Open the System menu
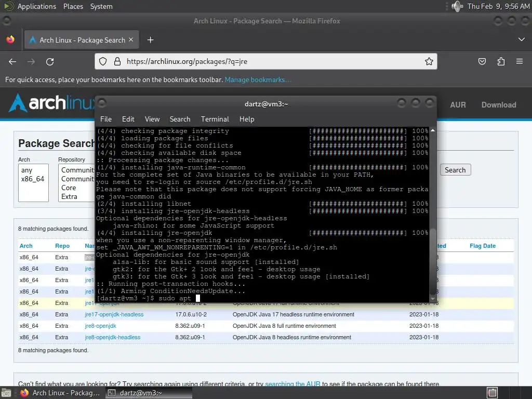This screenshot has width=532, height=399. 101,6
